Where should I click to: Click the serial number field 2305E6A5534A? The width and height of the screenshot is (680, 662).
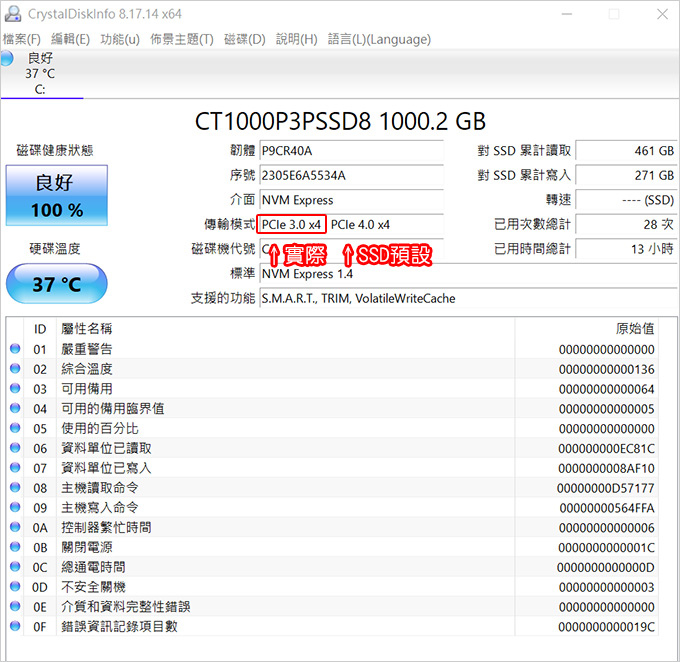[351, 176]
